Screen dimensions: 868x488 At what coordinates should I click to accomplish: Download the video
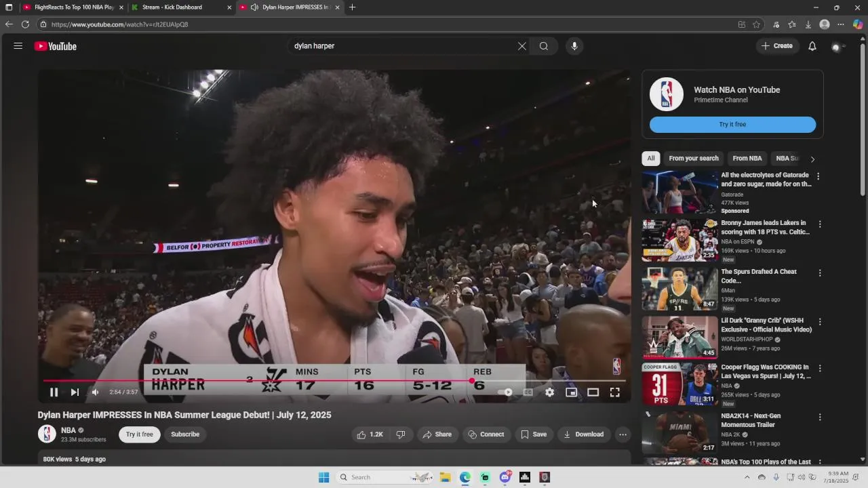(x=584, y=434)
